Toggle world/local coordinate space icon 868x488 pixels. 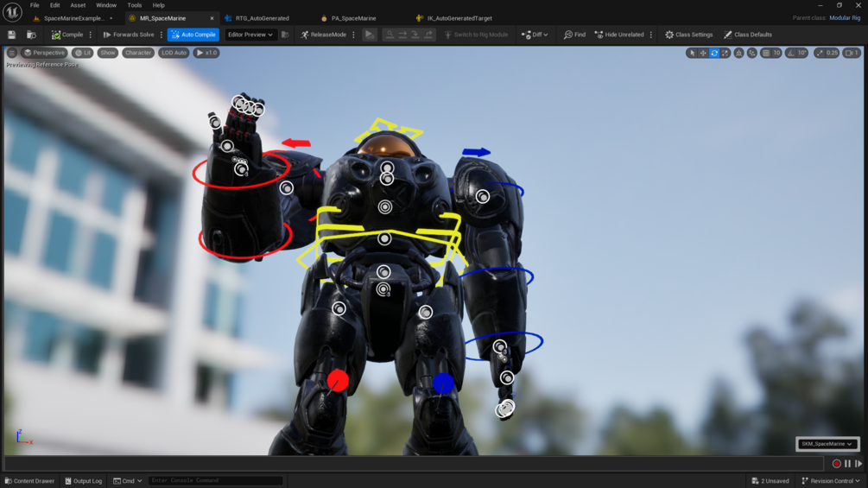point(738,53)
